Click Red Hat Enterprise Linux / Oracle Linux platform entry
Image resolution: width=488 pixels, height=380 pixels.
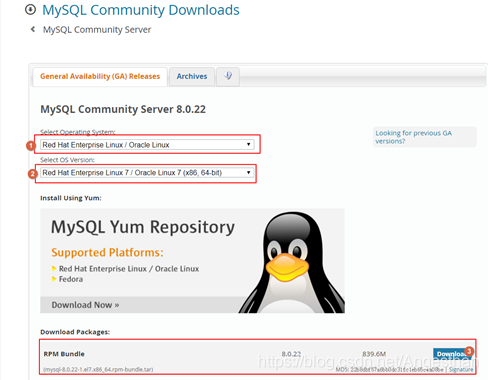pyautogui.click(x=129, y=269)
